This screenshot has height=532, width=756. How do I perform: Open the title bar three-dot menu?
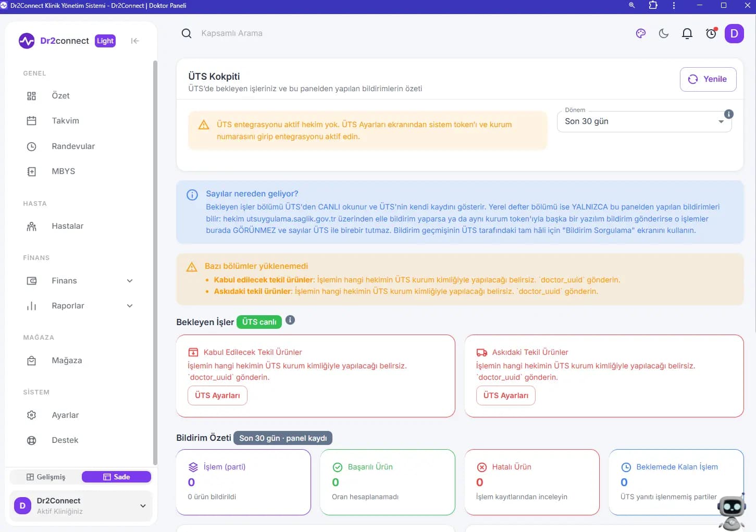coord(674,5)
